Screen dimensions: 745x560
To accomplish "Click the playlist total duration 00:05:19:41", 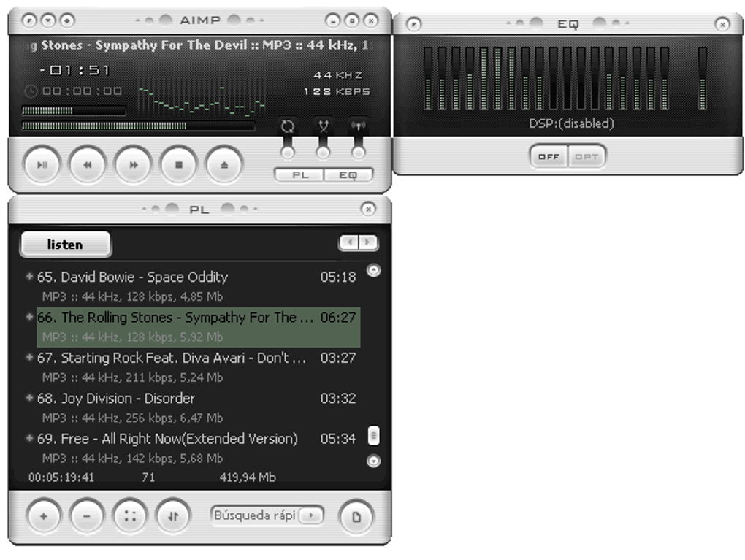I will coord(61,477).
